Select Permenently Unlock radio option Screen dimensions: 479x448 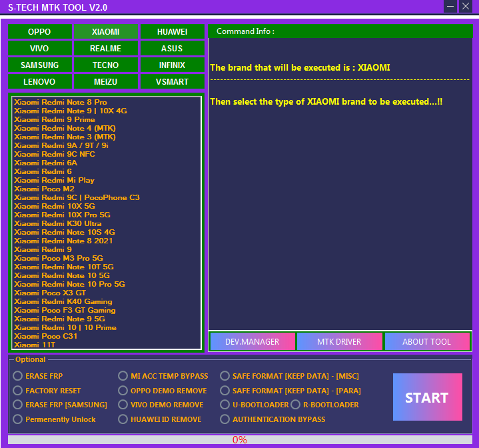click(x=54, y=419)
